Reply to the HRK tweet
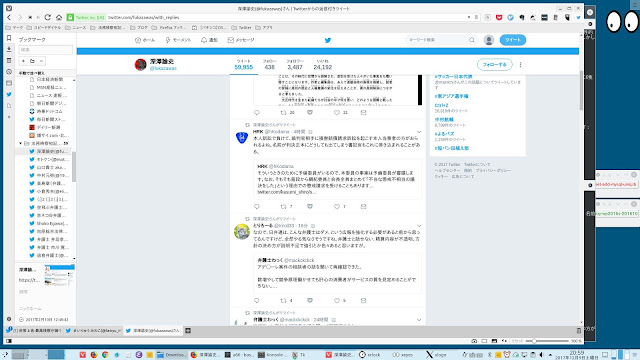 (x=257, y=207)
